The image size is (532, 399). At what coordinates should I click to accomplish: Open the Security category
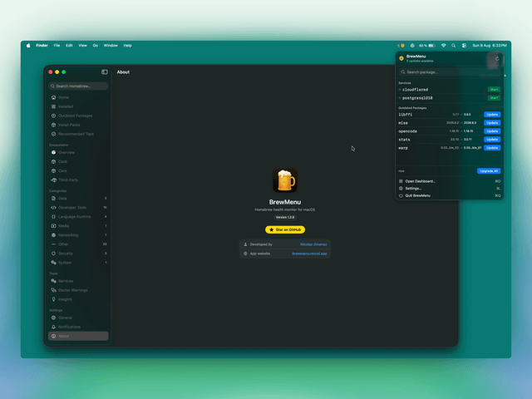[78, 253]
